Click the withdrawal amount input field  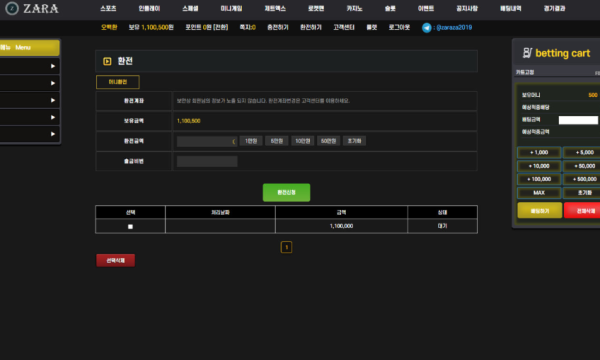click(x=207, y=141)
